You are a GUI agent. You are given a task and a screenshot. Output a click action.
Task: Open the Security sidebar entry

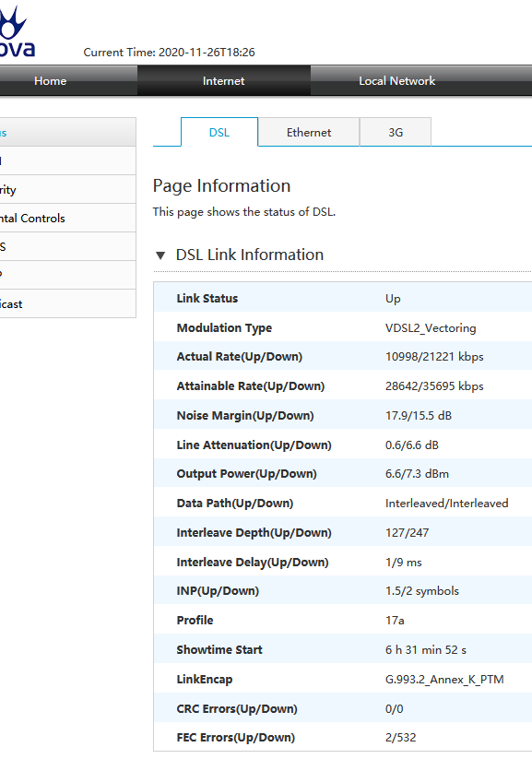(68, 189)
